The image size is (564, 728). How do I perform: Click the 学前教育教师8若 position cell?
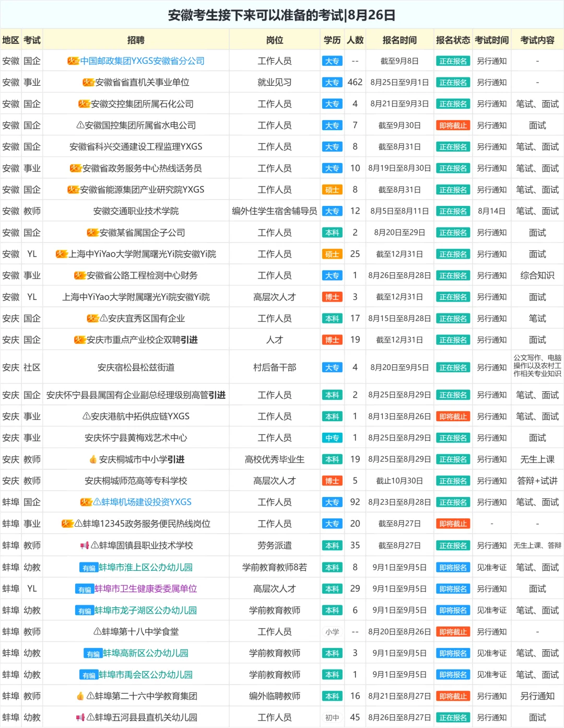[275, 568]
